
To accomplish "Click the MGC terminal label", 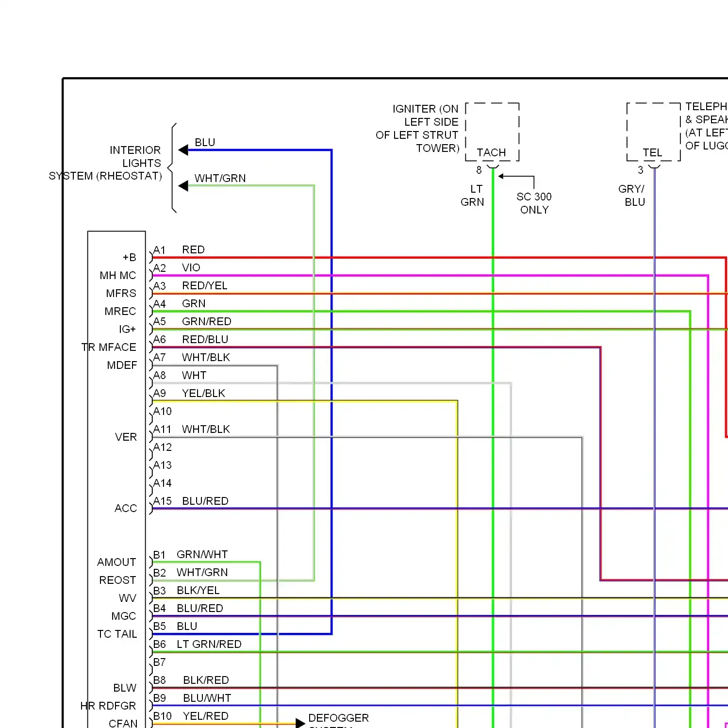I will [x=124, y=616].
